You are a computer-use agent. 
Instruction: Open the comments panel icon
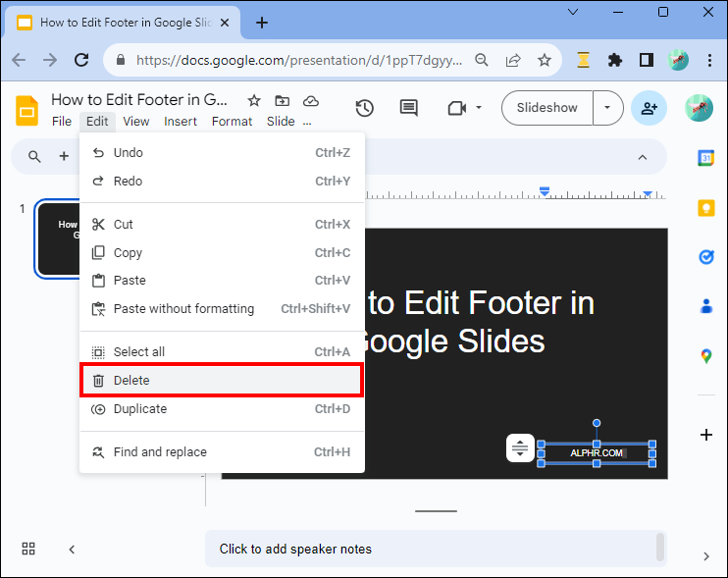coord(408,108)
